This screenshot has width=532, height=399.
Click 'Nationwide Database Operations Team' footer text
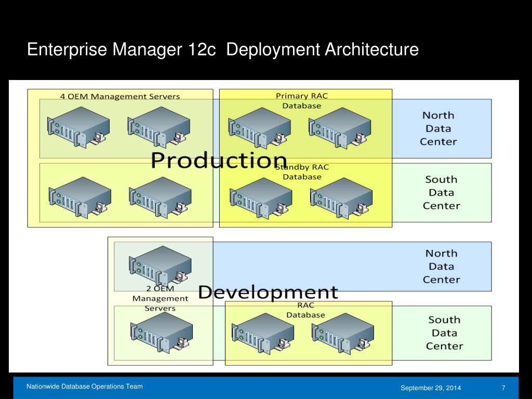[85, 387]
